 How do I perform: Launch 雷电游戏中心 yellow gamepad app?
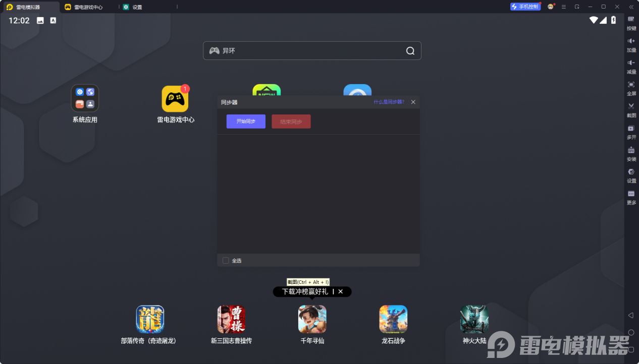tap(175, 98)
